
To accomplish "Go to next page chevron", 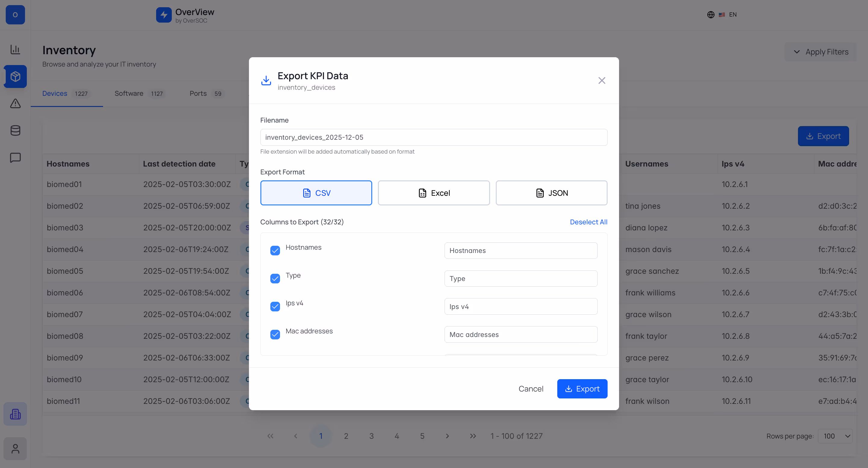I will [447, 436].
